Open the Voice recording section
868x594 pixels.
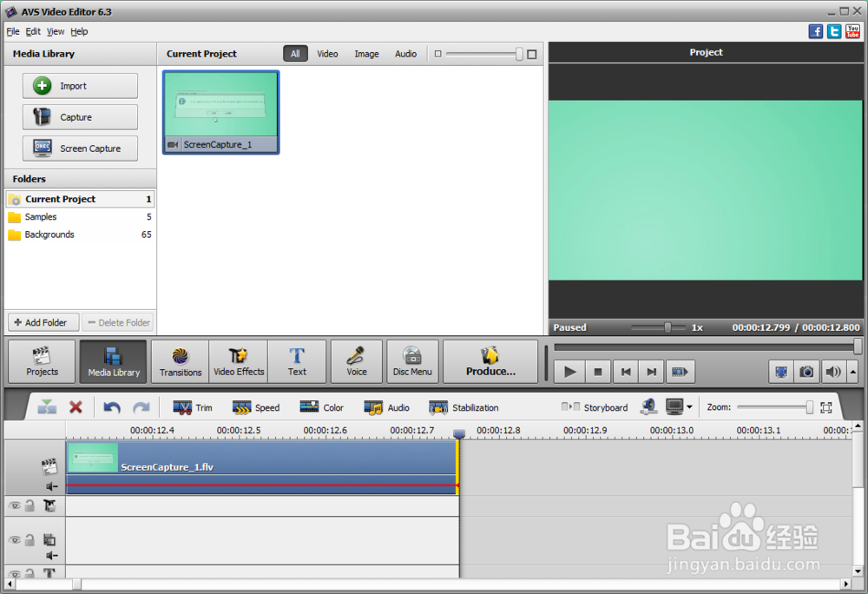(x=357, y=361)
